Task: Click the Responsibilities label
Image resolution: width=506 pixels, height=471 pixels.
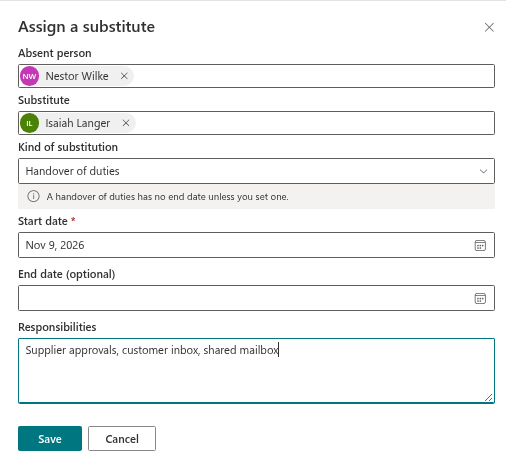Action: pyautogui.click(x=57, y=327)
